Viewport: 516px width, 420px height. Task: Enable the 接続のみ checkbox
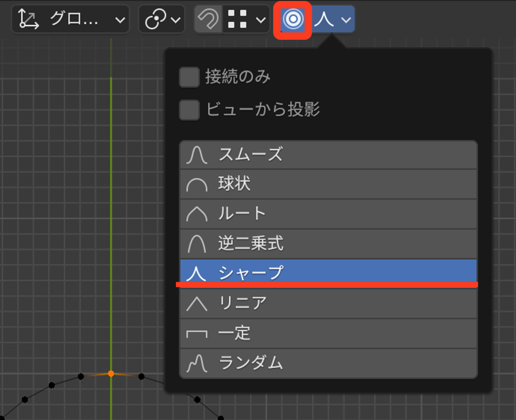(189, 77)
